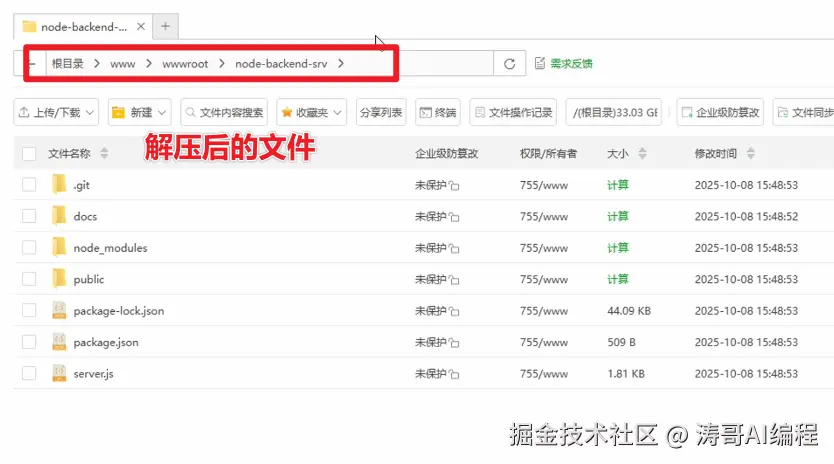Calculate size of public folder
The height and width of the screenshot is (464, 834).
(618, 279)
